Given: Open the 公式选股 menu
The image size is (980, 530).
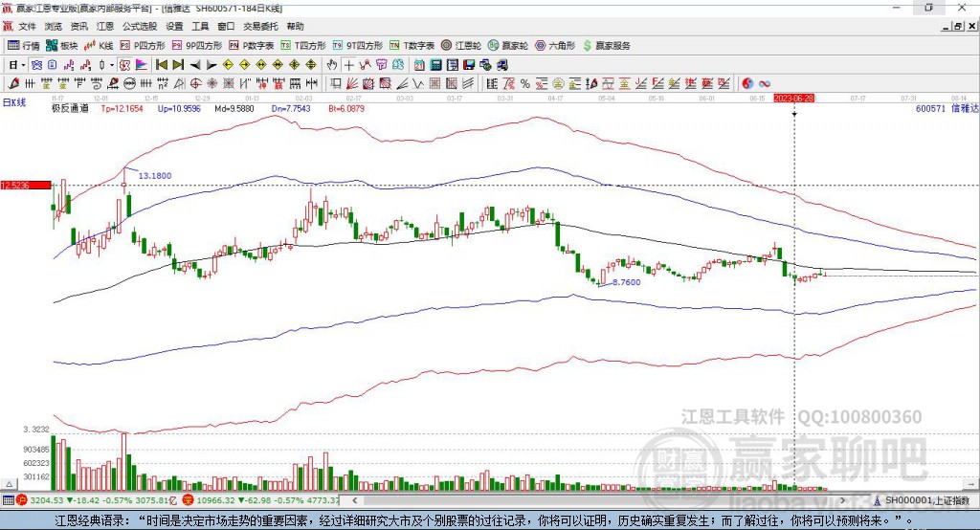Looking at the screenshot, I should point(140,26).
